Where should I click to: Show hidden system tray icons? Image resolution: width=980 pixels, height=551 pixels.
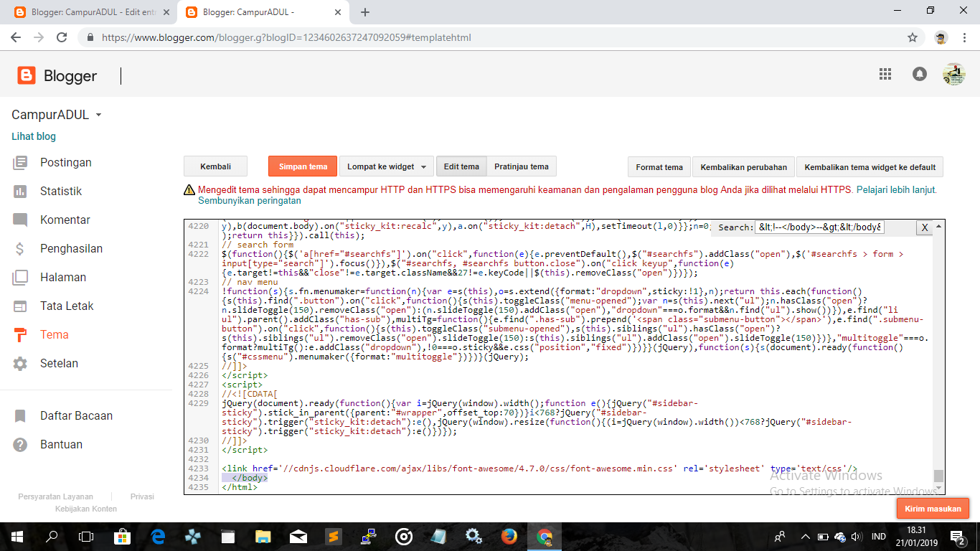[806, 537]
